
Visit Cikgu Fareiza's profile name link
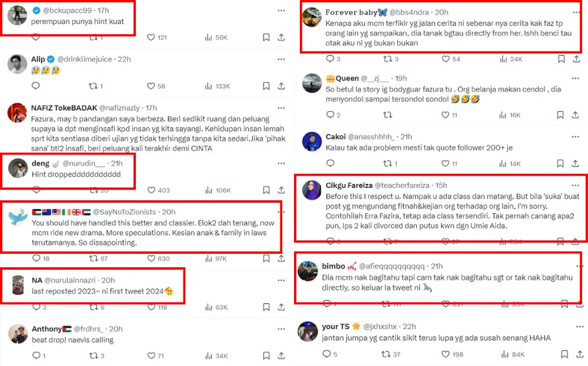(348, 186)
